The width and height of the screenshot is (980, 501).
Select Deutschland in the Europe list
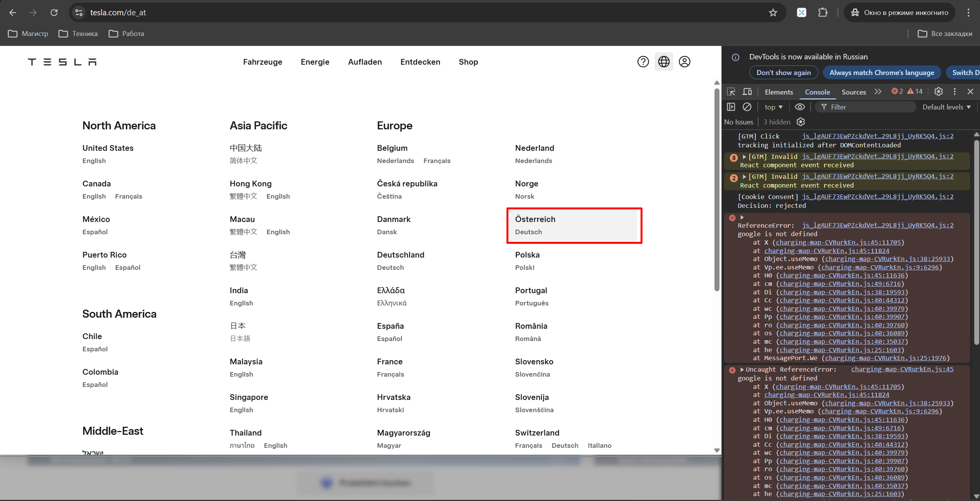[x=400, y=255]
